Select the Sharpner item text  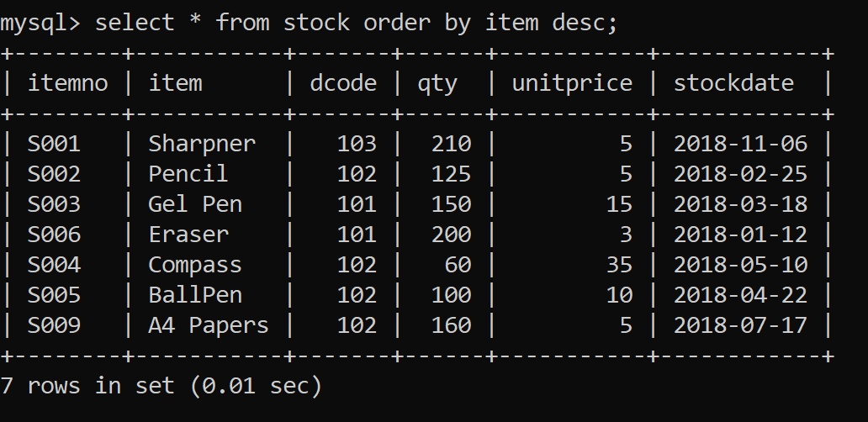tap(202, 145)
